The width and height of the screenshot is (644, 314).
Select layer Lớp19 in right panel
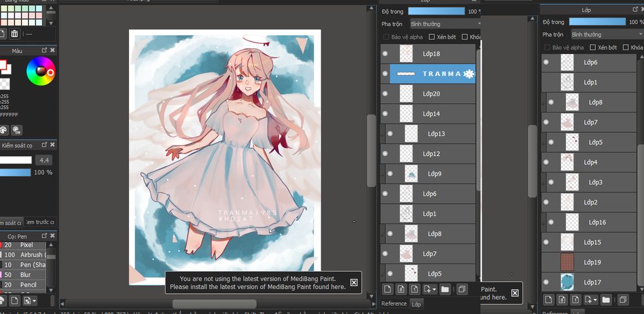589,262
